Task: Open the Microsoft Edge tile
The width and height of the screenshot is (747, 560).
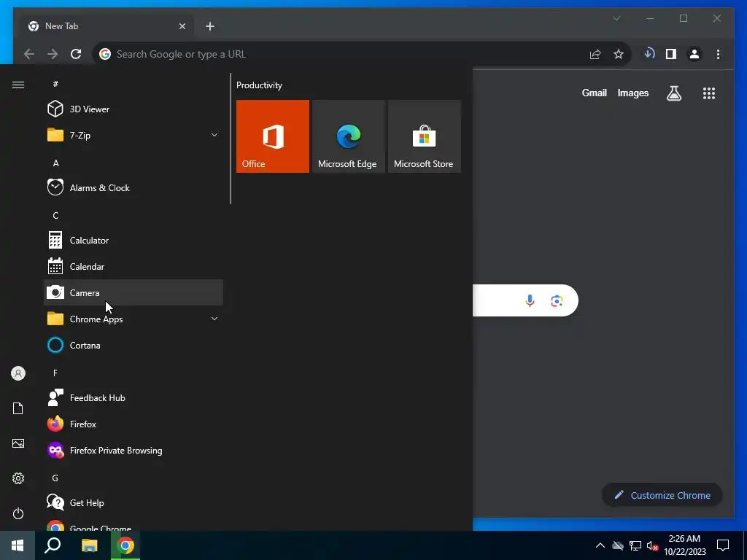Action: 348,136
